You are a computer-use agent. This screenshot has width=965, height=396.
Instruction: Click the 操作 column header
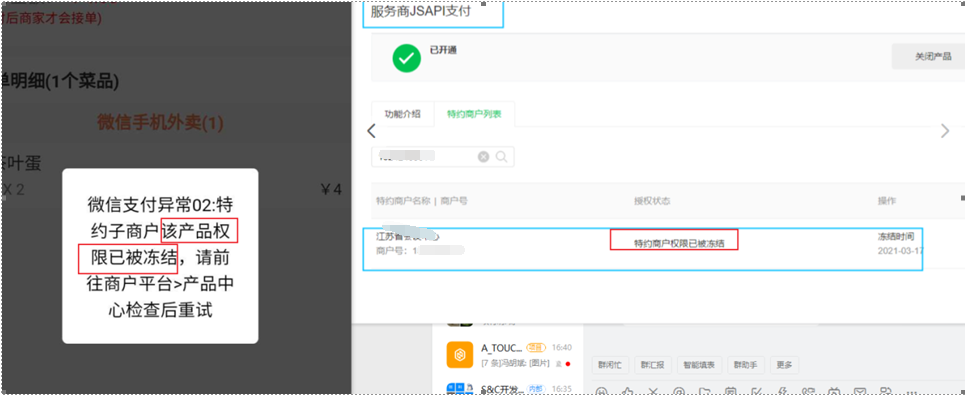click(x=887, y=201)
